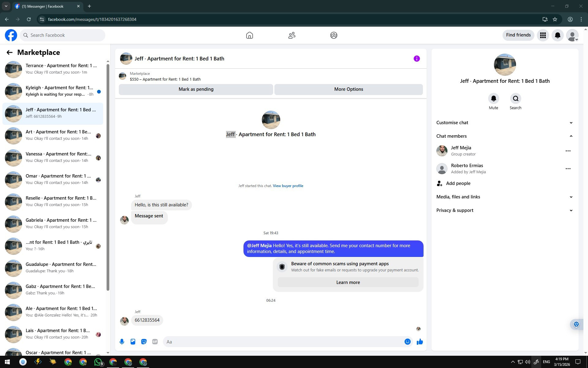This screenshot has width=588, height=368.
Task: Open the Notifications bell
Action: [x=558, y=35]
